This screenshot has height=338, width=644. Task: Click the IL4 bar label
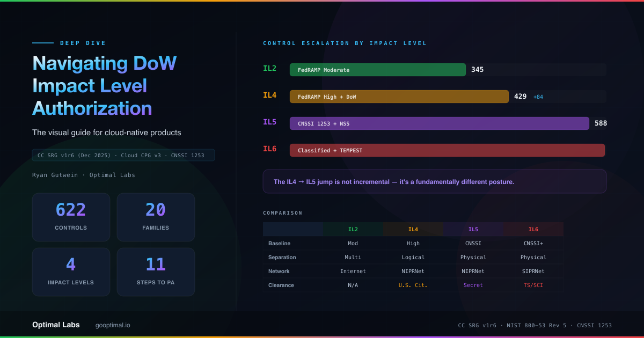pos(269,95)
